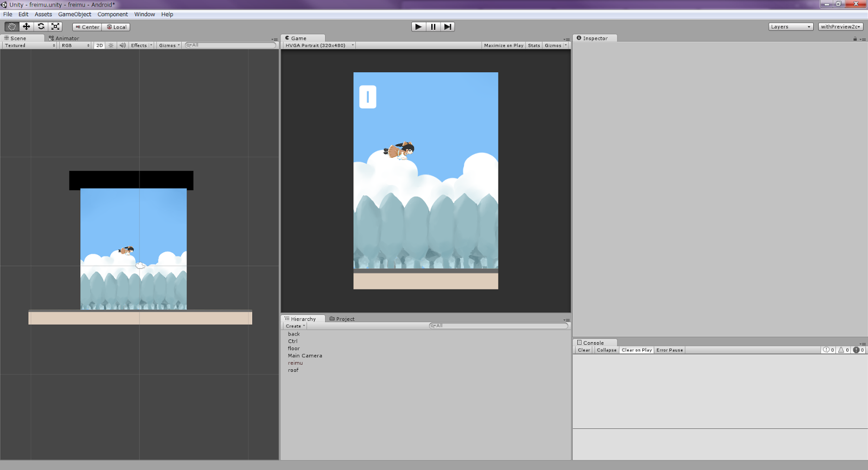The width and height of the screenshot is (868, 470).
Task: Click the Hierarchy search field
Action: pyautogui.click(x=498, y=326)
